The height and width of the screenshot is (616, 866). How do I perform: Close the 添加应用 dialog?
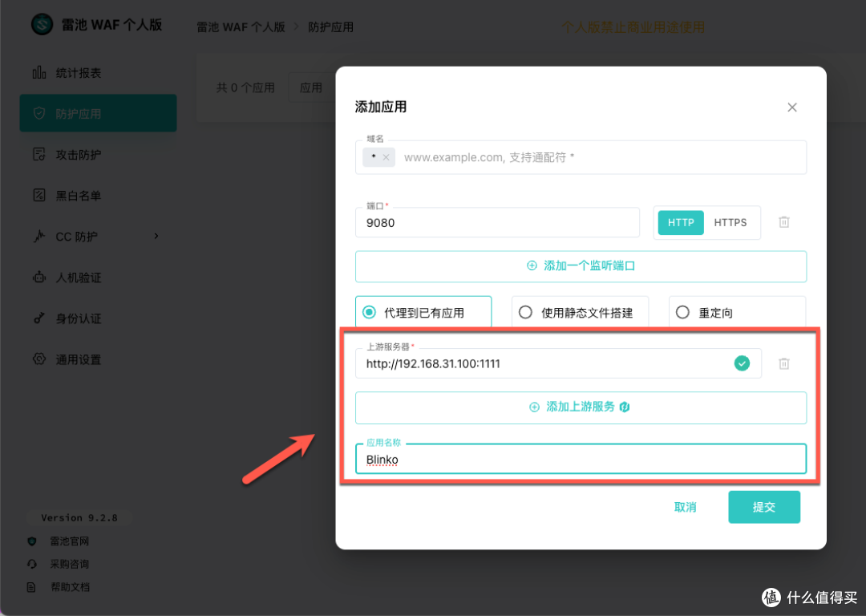click(x=792, y=107)
